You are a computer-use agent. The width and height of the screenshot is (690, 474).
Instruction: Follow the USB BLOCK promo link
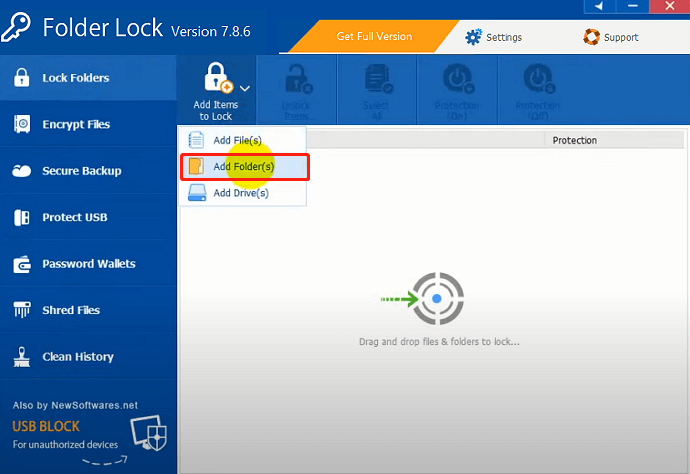click(46, 426)
